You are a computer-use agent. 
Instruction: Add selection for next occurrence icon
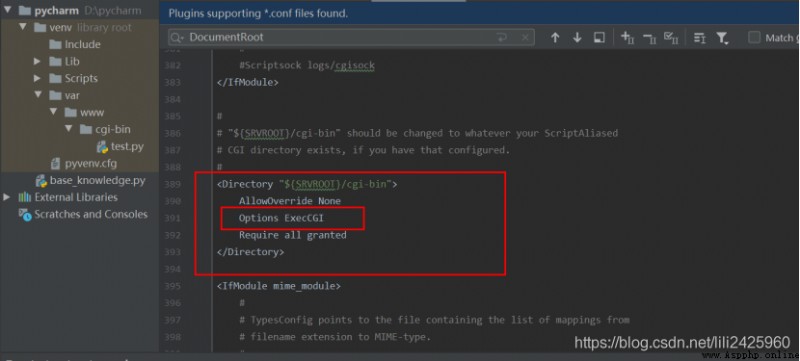(x=627, y=38)
